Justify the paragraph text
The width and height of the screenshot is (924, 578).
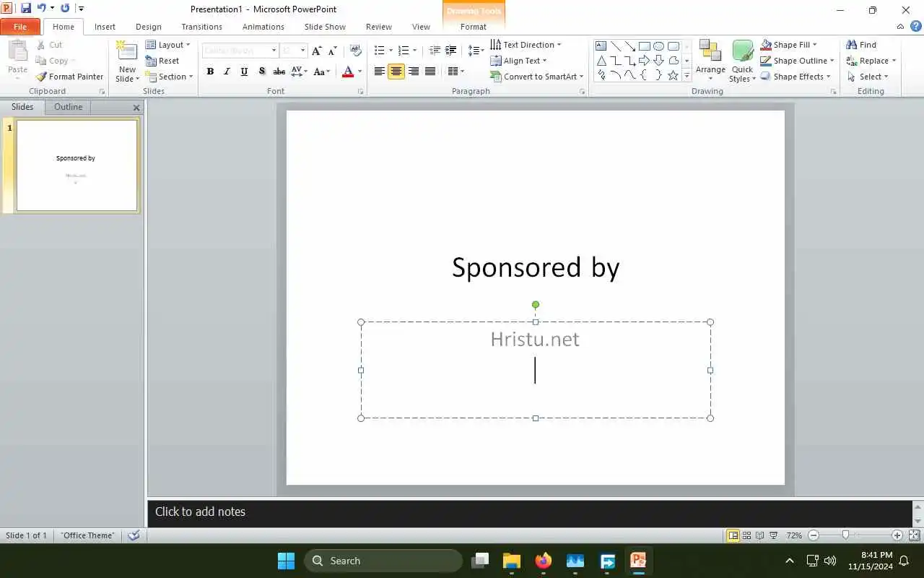click(x=430, y=72)
